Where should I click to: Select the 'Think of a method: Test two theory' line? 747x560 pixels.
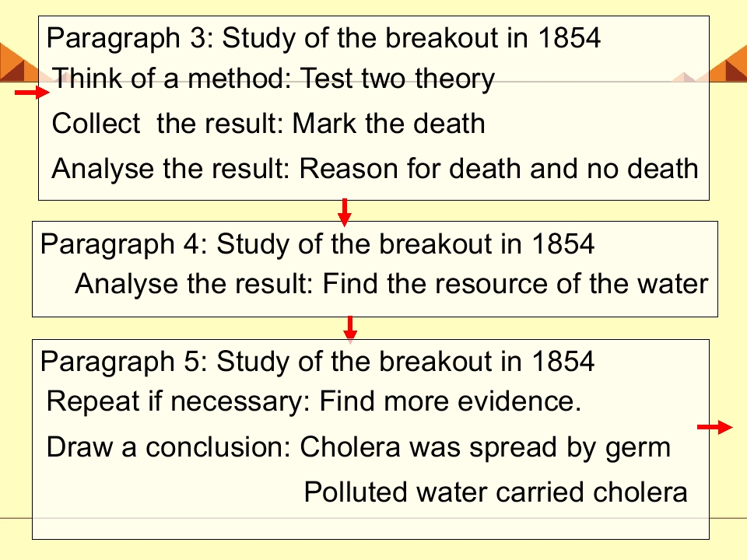point(273,78)
